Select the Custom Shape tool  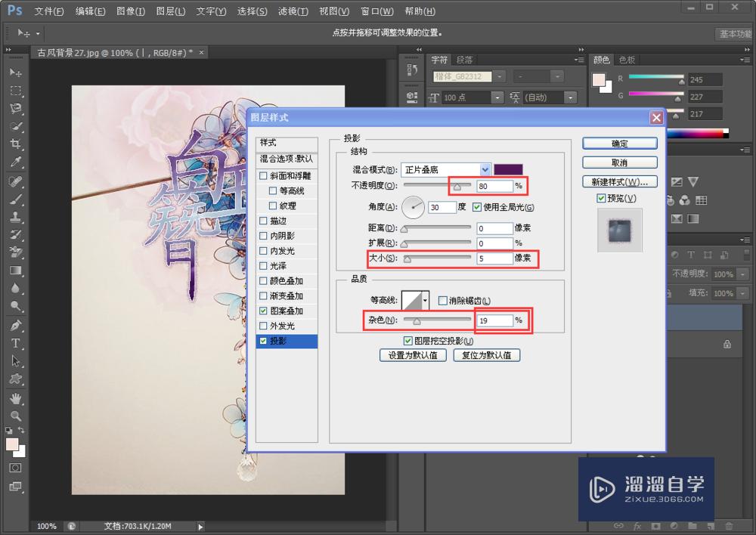15,379
